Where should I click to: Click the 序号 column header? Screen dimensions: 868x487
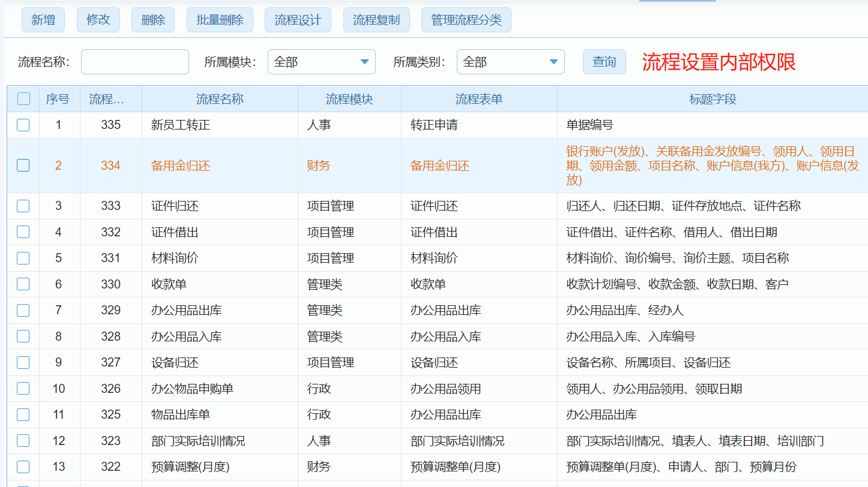[58, 99]
